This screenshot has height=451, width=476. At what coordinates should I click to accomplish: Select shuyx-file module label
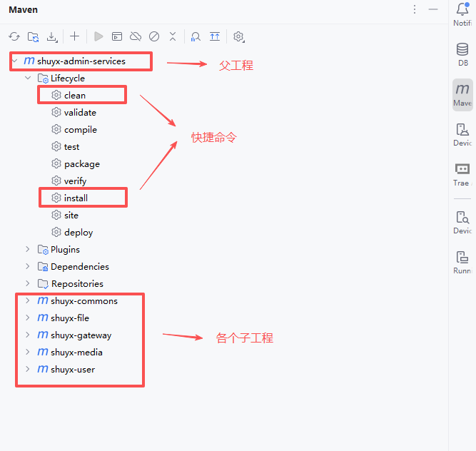point(70,318)
